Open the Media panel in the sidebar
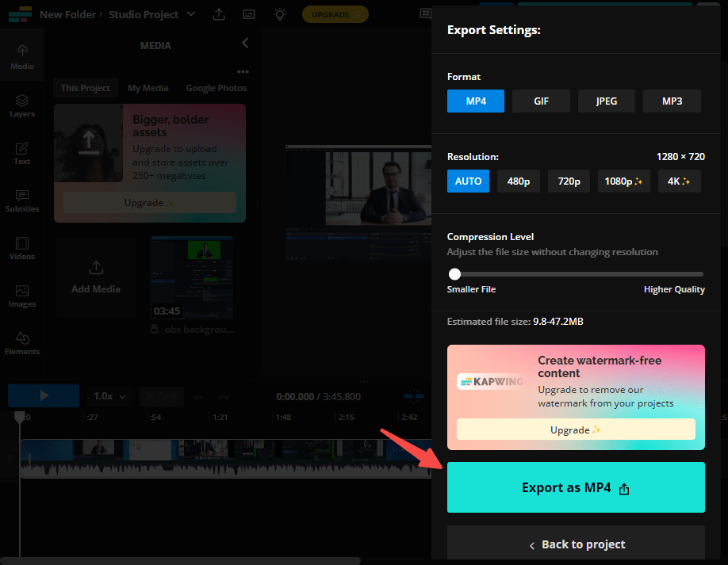The height and width of the screenshot is (565, 728). point(21,55)
